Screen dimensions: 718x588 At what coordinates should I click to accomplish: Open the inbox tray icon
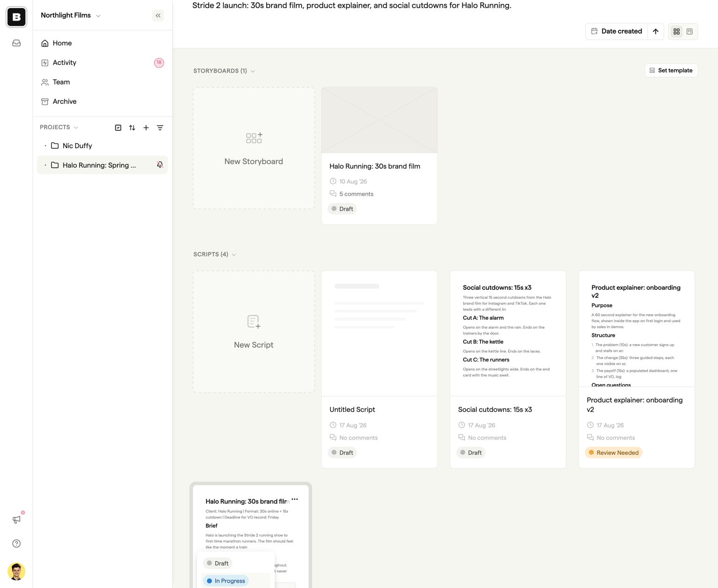(x=16, y=43)
